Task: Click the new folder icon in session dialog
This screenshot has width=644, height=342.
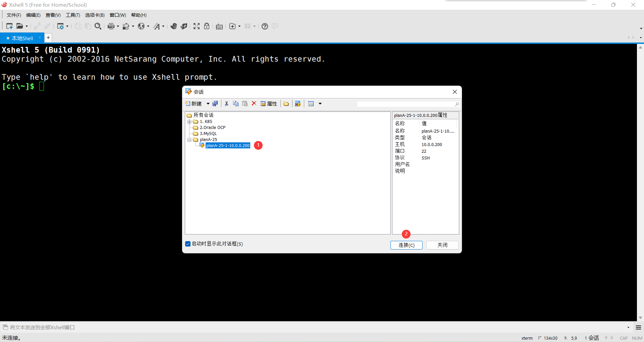Action: (286, 104)
